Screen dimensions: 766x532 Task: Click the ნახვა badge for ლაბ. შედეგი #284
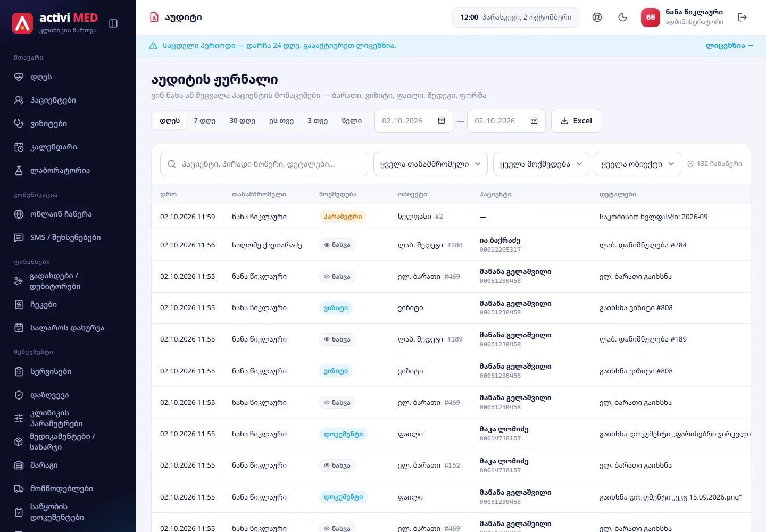(337, 245)
